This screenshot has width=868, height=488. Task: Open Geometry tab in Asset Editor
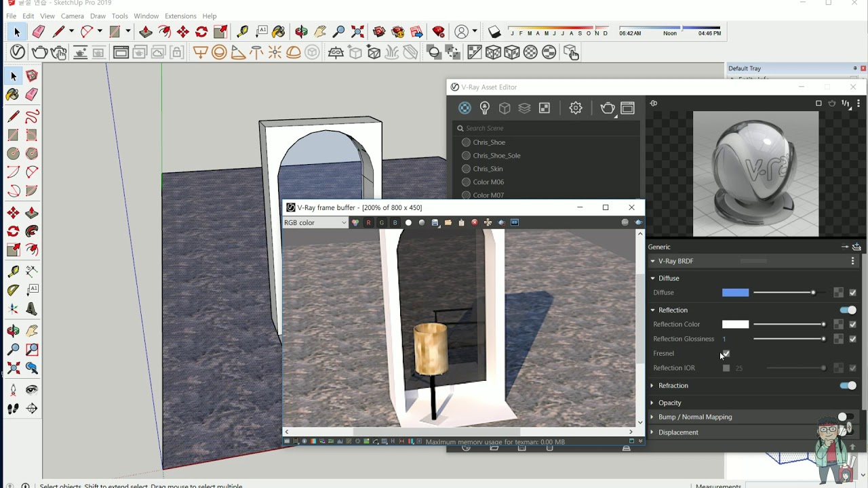(505, 108)
